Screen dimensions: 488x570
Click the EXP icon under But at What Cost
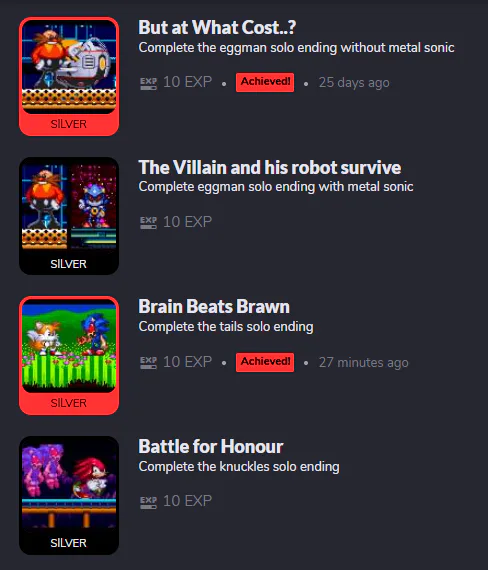pyautogui.click(x=148, y=83)
